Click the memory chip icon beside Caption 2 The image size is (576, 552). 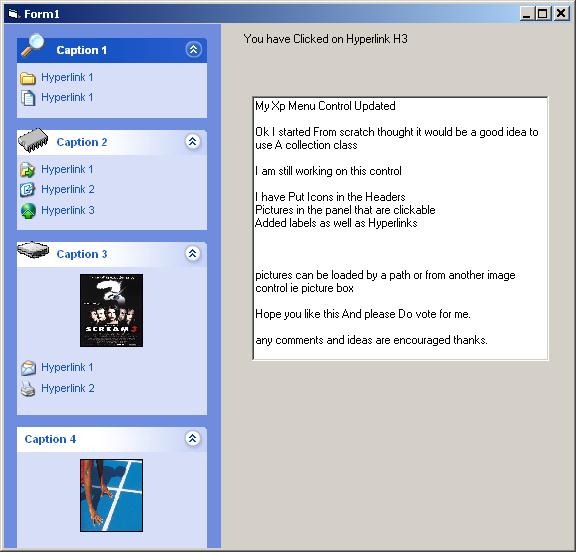pyautogui.click(x=33, y=140)
